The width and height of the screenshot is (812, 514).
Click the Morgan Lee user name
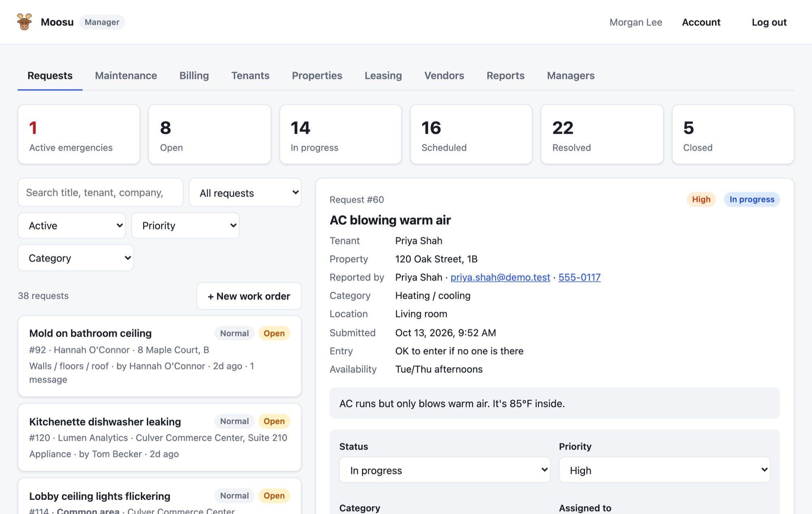[636, 22]
